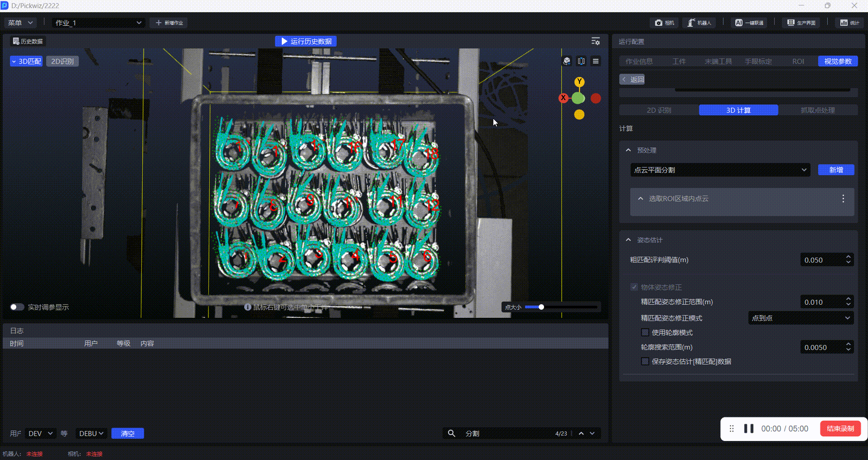Viewport: 868px width, 460px height.
Task: Open the 精匹配姿态修正模式 dropdown
Action: [800, 318]
